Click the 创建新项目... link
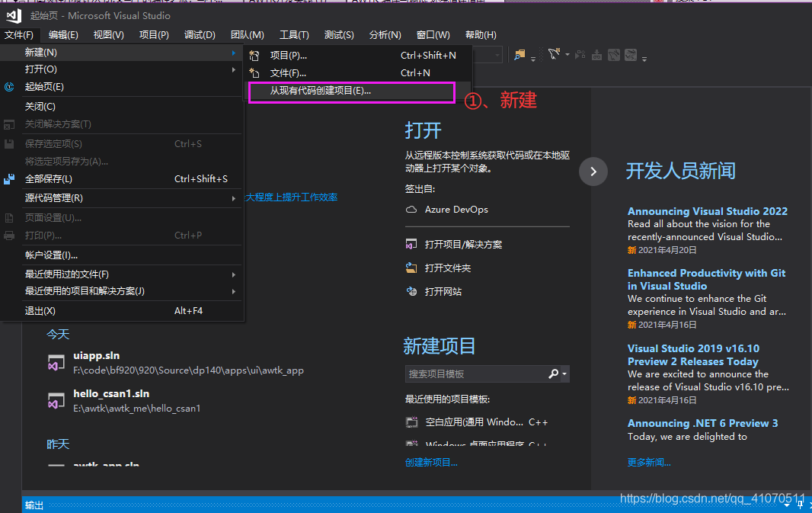812x513 pixels. tap(431, 463)
